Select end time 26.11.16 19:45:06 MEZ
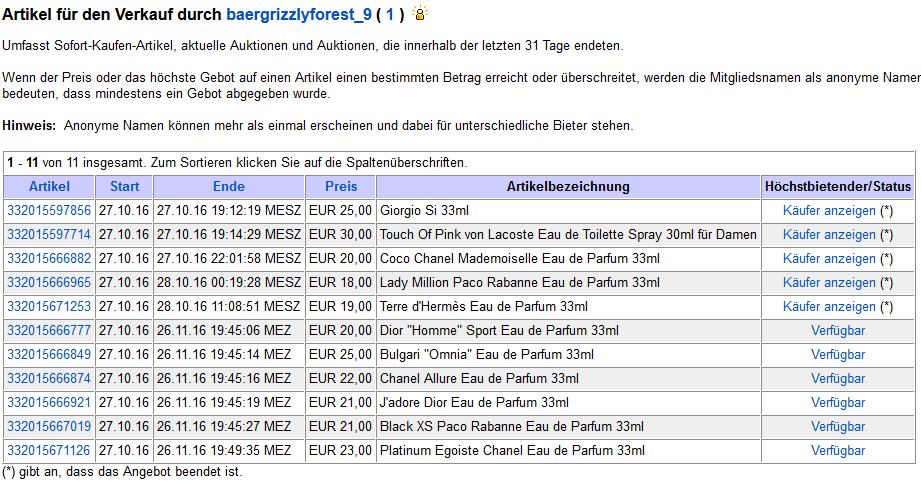921x486 pixels. [x=224, y=331]
